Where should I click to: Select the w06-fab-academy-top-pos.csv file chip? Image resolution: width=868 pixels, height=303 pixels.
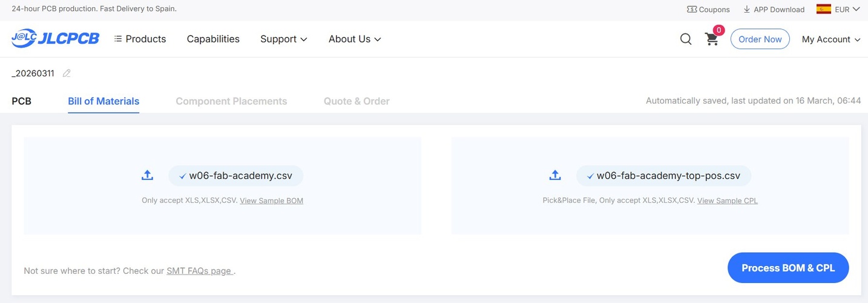coord(663,176)
